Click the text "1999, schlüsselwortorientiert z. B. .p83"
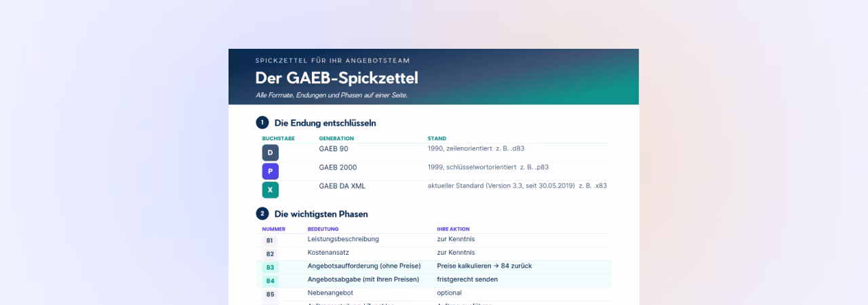The width and height of the screenshot is (868, 305). 488,167
